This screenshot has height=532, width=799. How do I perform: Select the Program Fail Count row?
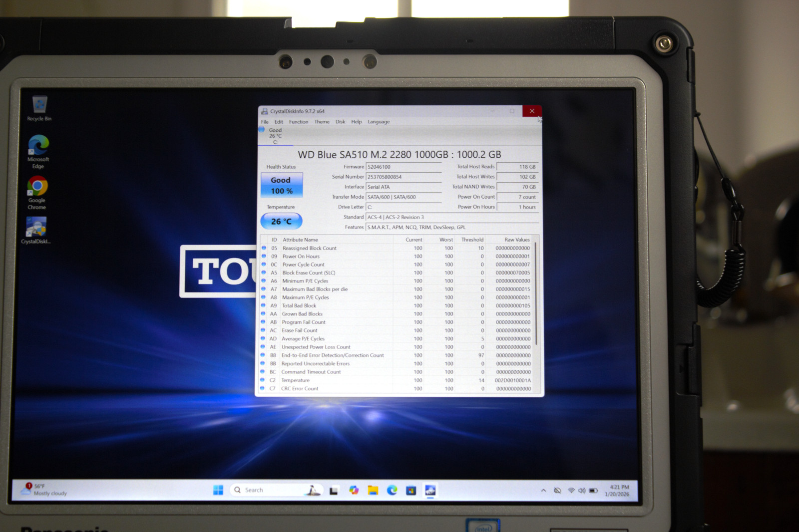(x=397, y=322)
